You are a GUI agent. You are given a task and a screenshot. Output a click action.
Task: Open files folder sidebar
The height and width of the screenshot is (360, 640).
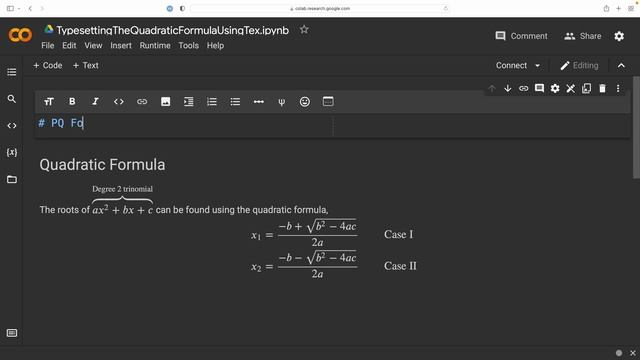(12, 179)
